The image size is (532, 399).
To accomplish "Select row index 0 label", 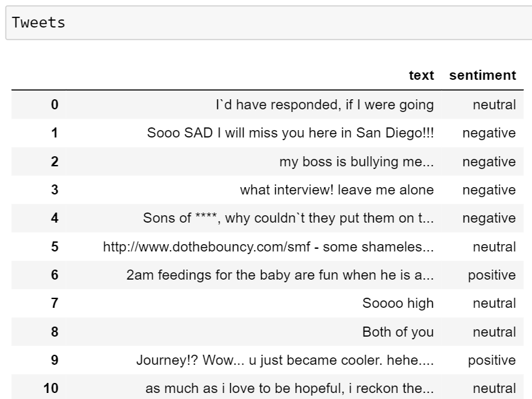I will 54,105.
